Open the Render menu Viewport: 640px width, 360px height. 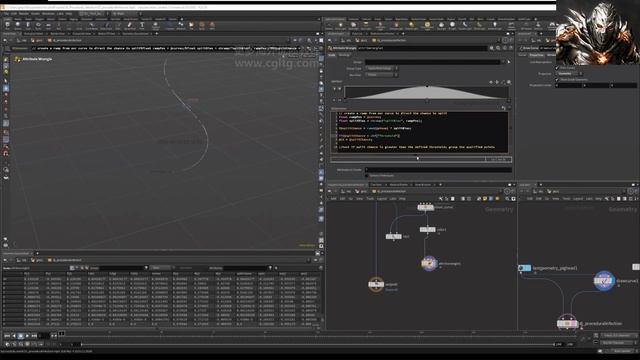pos(24,13)
